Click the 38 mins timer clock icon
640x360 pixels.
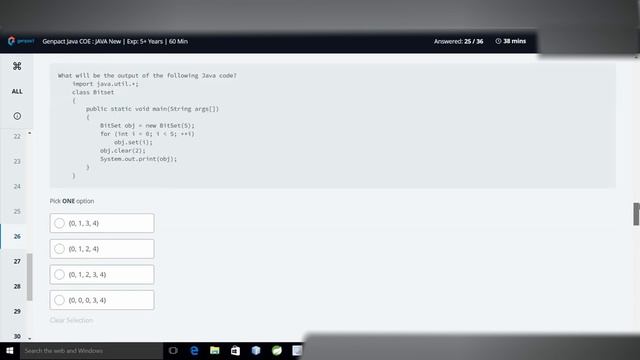tap(498, 41)
